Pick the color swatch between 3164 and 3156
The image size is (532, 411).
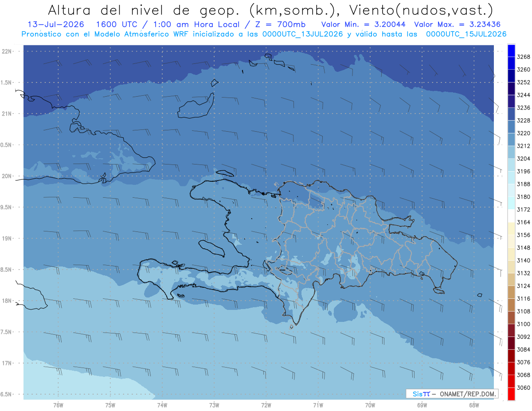[511, 229]
